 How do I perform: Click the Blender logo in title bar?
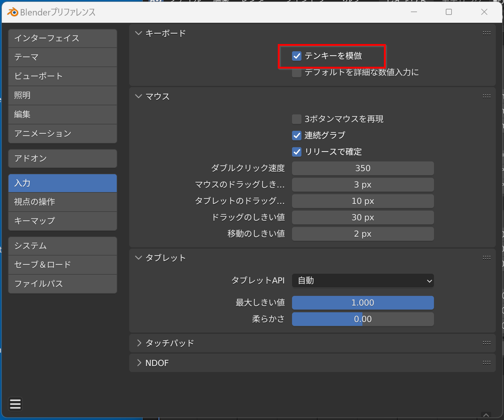point(13,12)
